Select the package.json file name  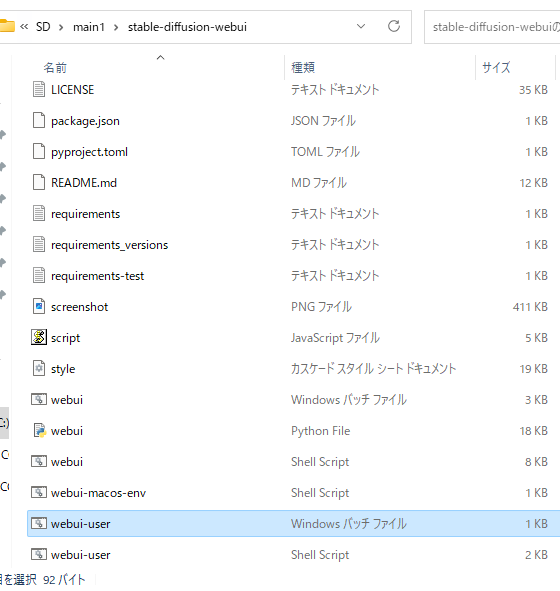pyautogui.click(x=85, y=121)
